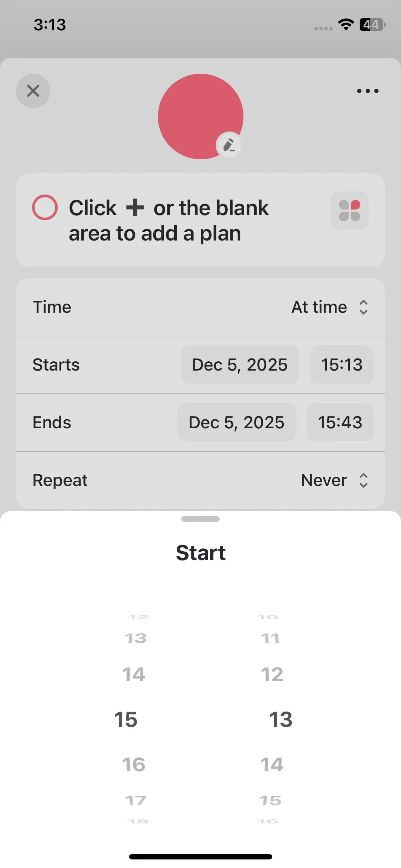The height and width of the screenshot is (868, 401).
Task: Open the three-dot more options menu
Action: [367, 91]
